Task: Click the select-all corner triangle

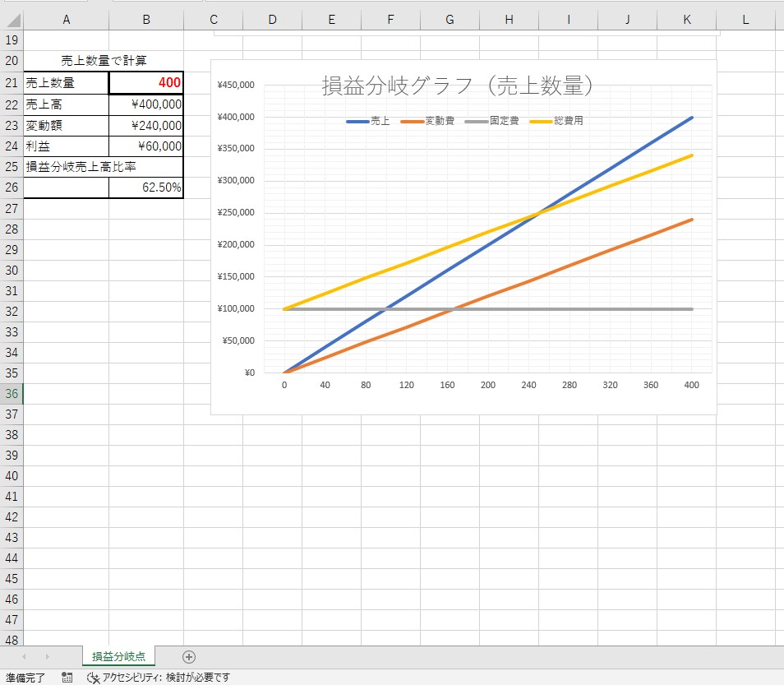Action: 13,21
